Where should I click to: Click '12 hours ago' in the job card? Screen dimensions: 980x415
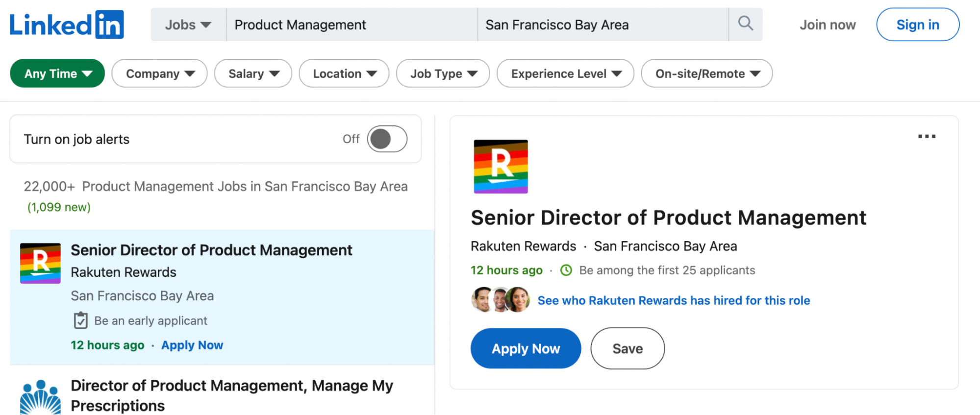(x=107, y=345)
